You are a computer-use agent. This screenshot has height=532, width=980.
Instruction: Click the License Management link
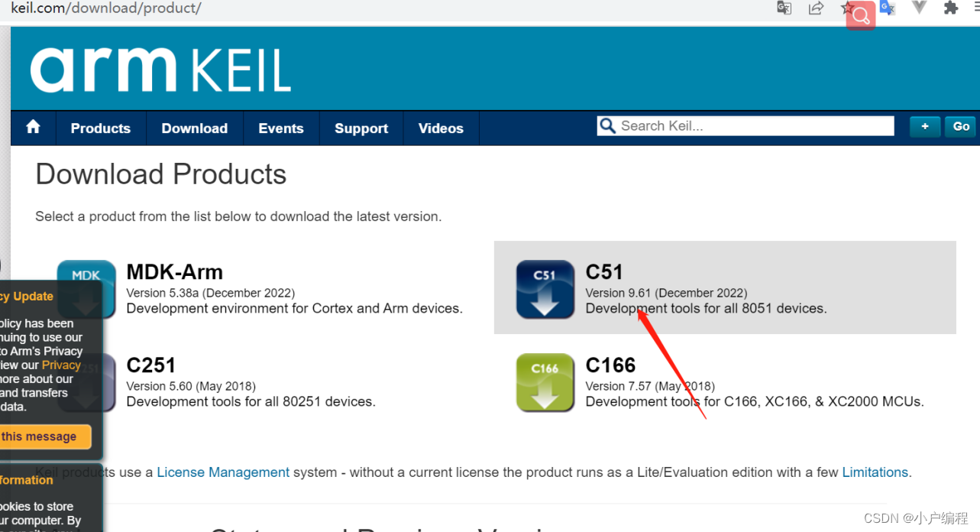coord(222,472)
